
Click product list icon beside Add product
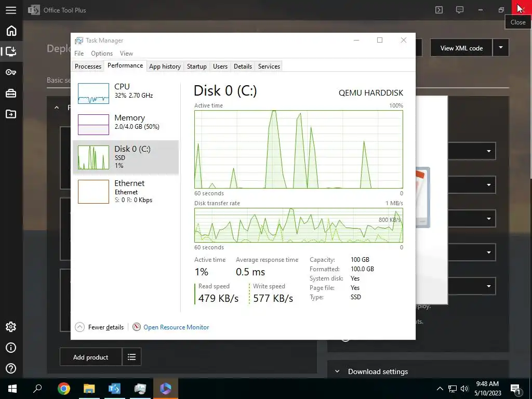pos(131,356)
